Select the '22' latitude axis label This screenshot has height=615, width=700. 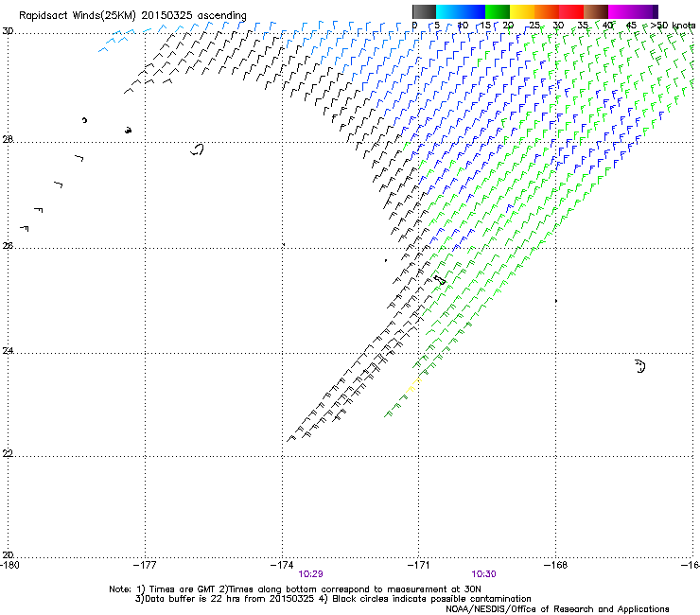[8, 454]
